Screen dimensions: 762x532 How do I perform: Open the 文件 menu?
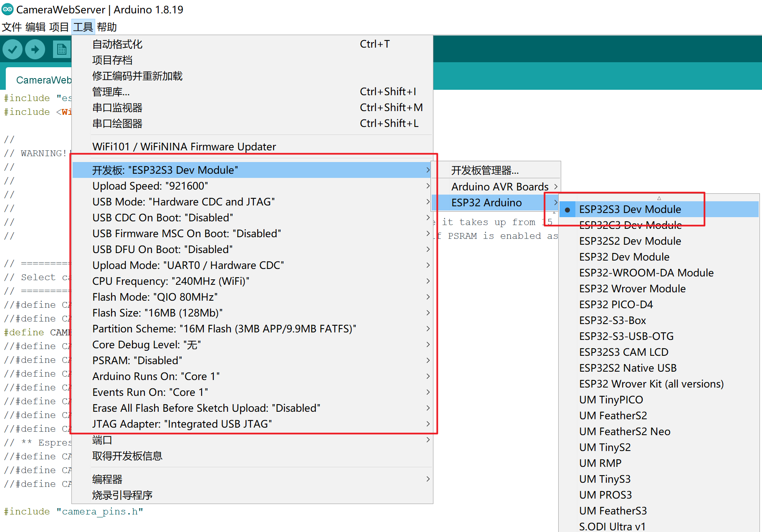coord(12,27)
